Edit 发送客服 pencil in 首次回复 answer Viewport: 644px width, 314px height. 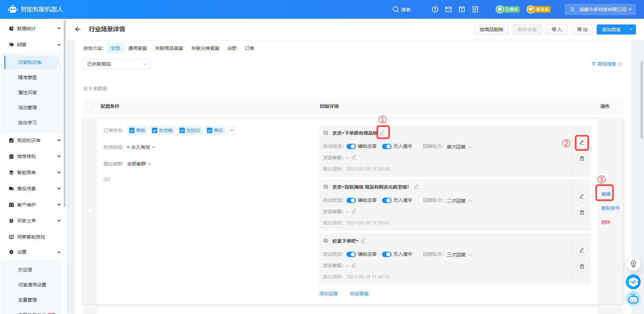coord(354,157)
